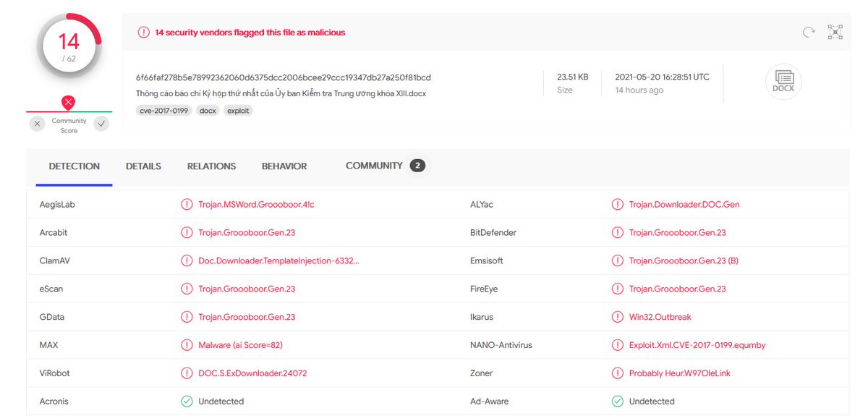Click the reanalyze file refresh icon

[809, 32]
